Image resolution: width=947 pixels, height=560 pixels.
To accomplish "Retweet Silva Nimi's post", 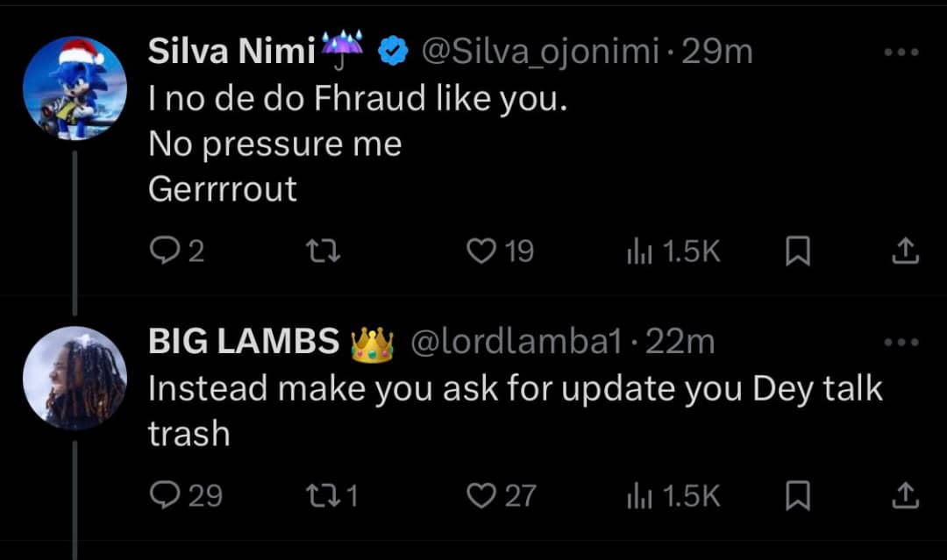I will 323,251.
